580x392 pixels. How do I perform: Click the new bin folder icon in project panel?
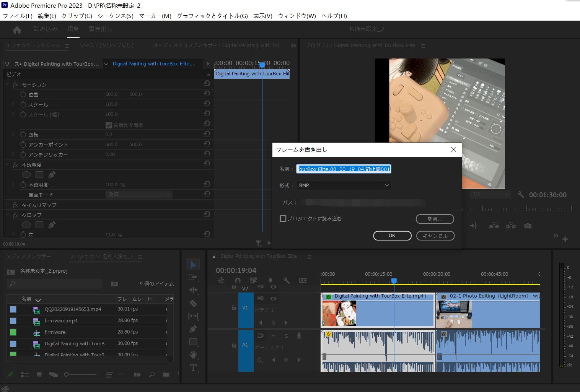(x=166, y=374)
